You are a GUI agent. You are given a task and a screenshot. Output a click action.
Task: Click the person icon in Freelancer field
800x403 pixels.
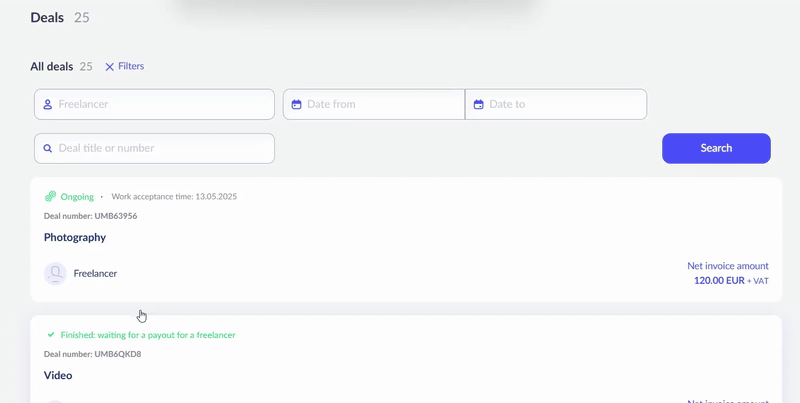pos(47,105)
